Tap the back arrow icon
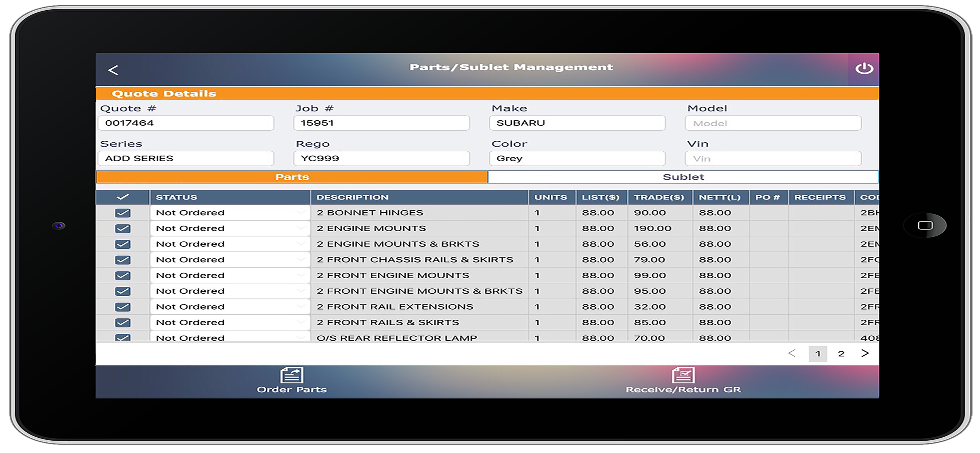The width and height of the screenshot is (980, 453). tap(113, 70)
